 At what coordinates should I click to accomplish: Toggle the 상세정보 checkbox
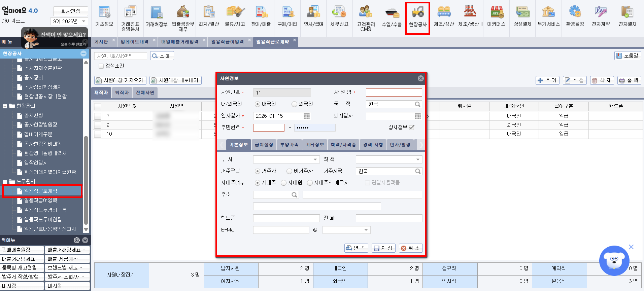click(x=411, y=128)
